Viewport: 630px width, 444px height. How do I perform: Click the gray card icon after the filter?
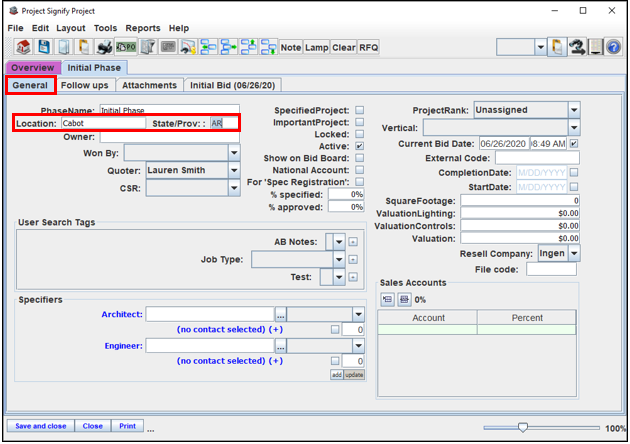(x=168, y=47)
